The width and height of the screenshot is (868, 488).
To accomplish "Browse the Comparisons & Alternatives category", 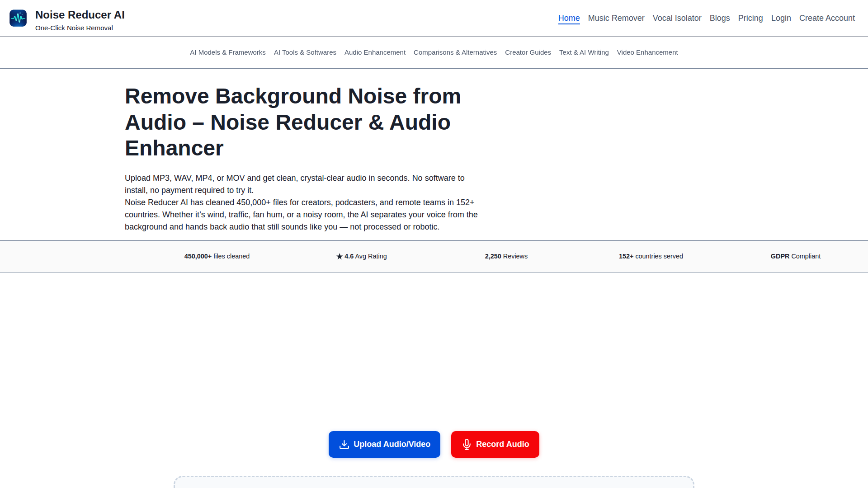I will 455,52.
